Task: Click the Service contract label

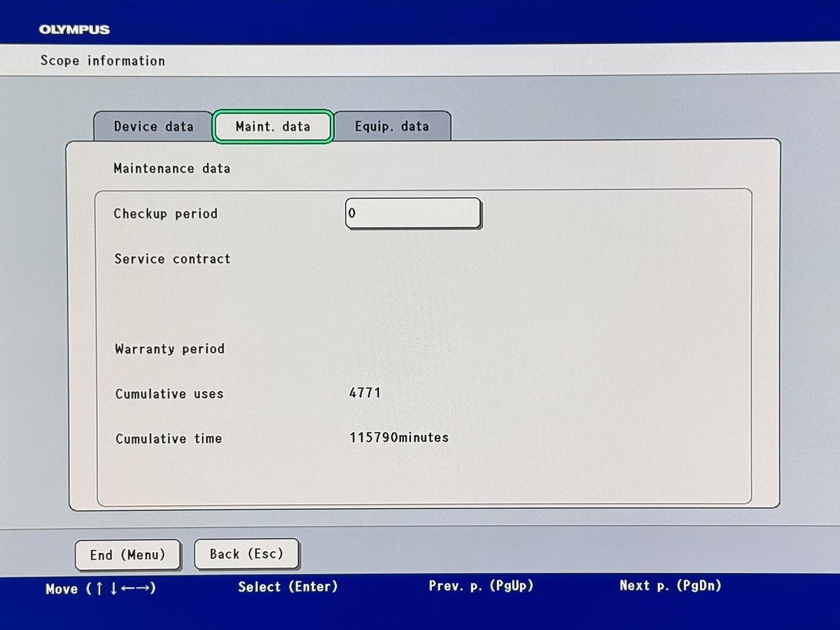Action: click(172, 259)
